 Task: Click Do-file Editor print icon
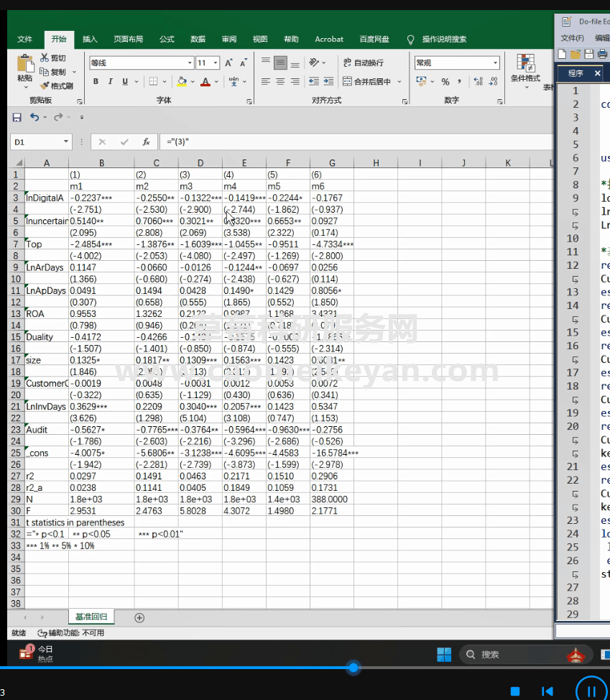point(603,54)
